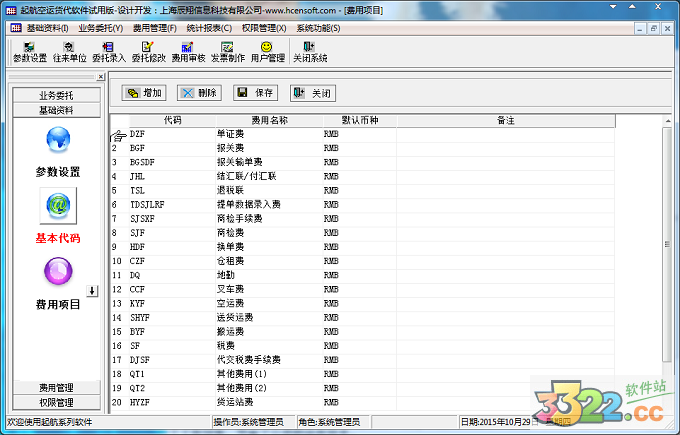Click the 基本代码 @ globe sidebar icon

(58, 206)
